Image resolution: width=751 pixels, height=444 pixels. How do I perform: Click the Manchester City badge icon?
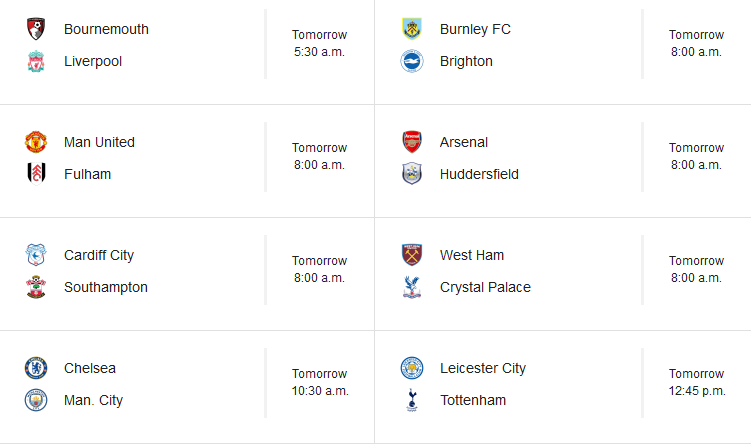[36, 400]
